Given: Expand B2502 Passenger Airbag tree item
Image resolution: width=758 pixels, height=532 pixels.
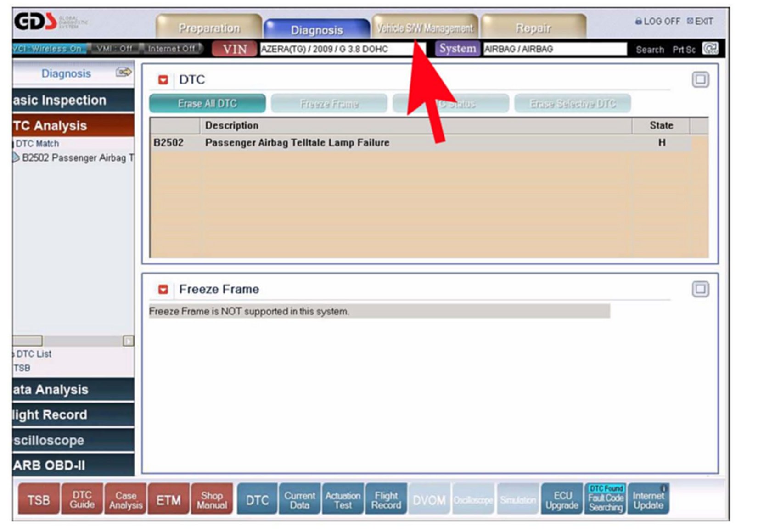Looking at the screenshot, I should tap(16, 157).
